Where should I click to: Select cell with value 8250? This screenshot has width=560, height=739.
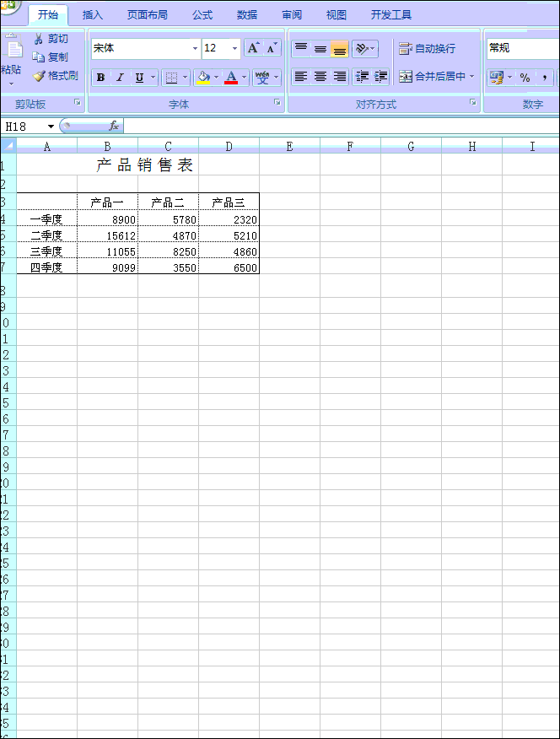point(168,251)
